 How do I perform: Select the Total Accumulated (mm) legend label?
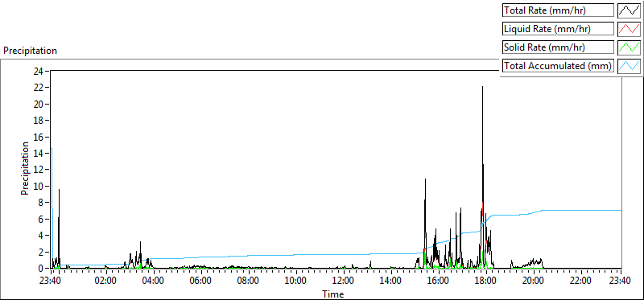(x=558, y=65)
